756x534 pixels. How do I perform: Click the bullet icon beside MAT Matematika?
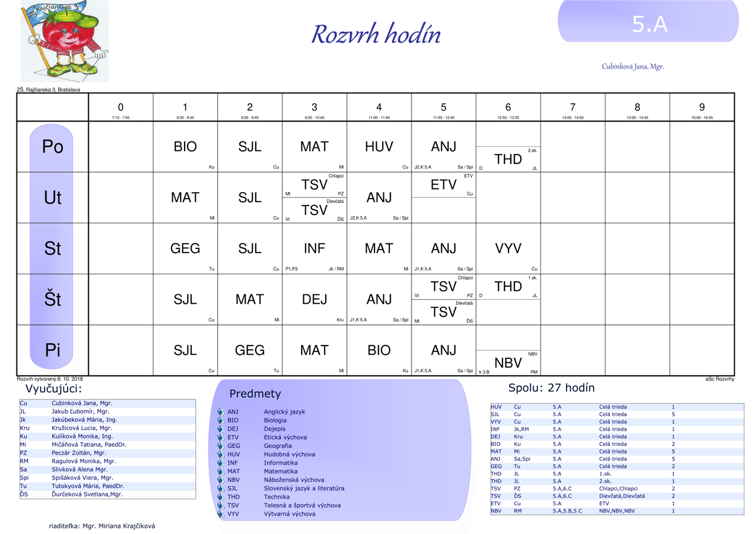click(221, 472)
